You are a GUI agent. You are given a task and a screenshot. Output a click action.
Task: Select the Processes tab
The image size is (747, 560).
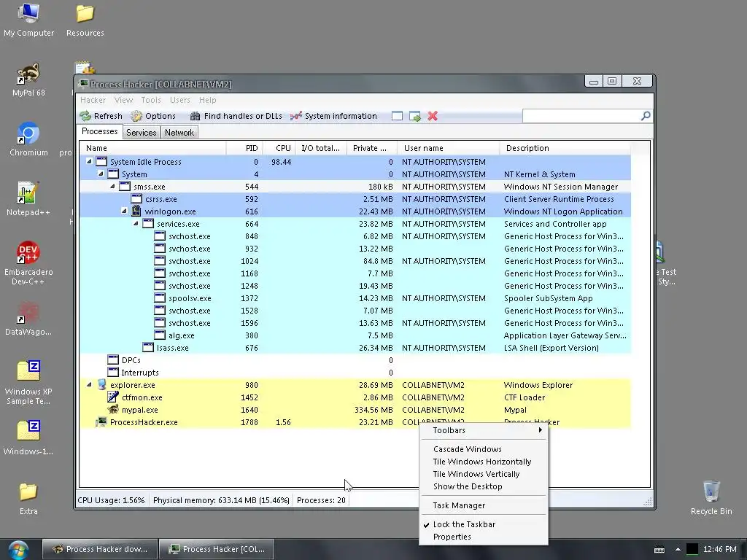tap(99, 131)
